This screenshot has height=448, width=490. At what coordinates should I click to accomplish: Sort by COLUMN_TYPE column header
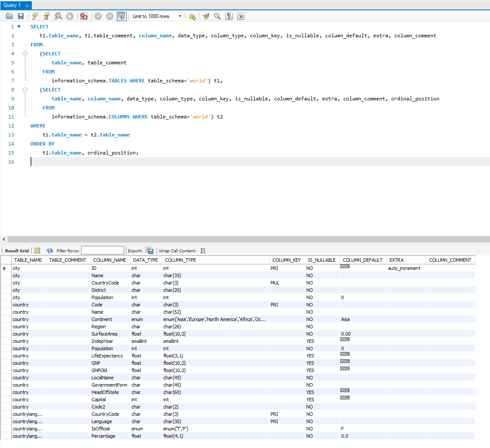pyautogui.click(x=215, y=260)
